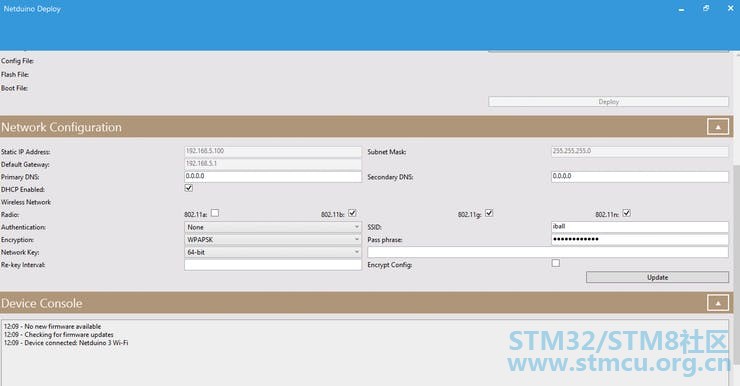
Task: Click the Secondary DNS field
Action: [x=639, y=176]
